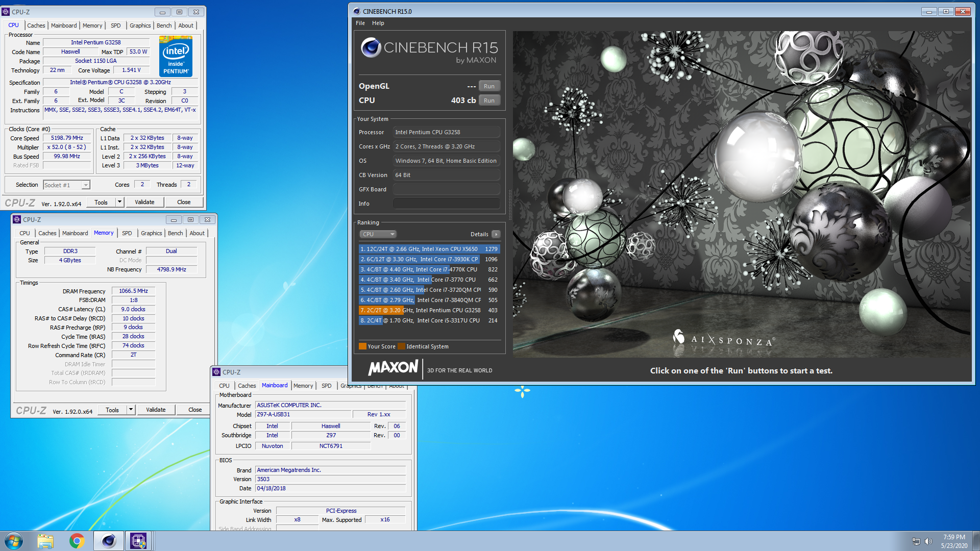
Task: Expand Tools dropdown arrow in Memory CPU-Z
Action: pyautogui.click(x=131, y=410)
